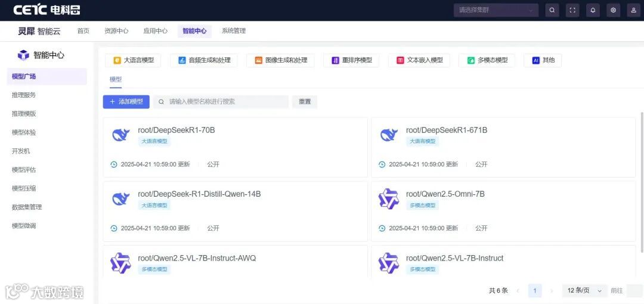Click the 音频生成和处理 category icon
This screenshot has width=644, height=304.
182,60
